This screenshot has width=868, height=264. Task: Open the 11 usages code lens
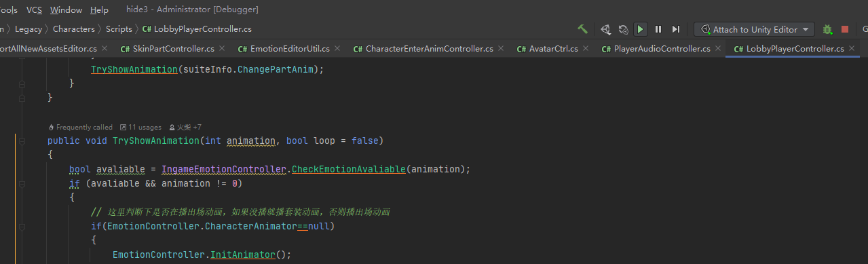pos(140,127)
